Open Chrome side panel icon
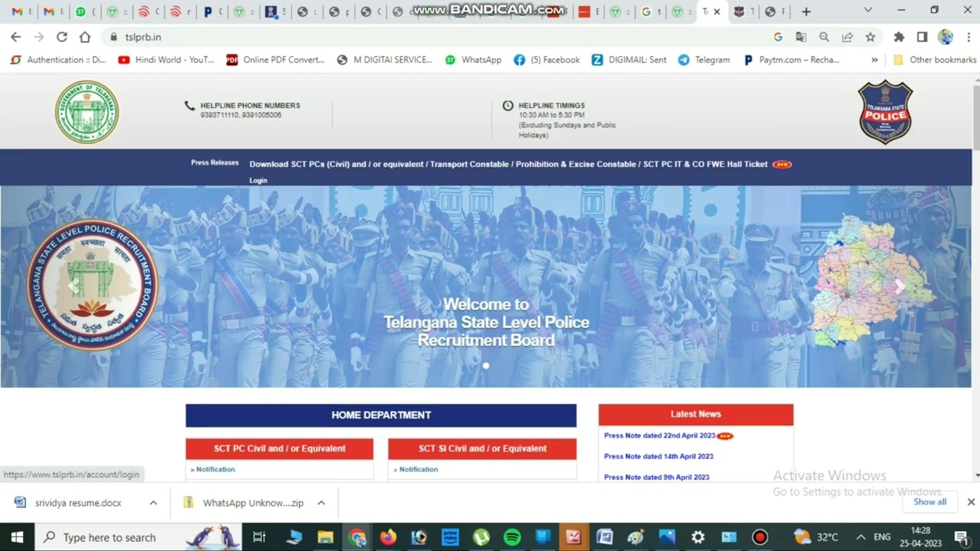Viewport: 980px width, 551px height. click(x=923, y=37)
